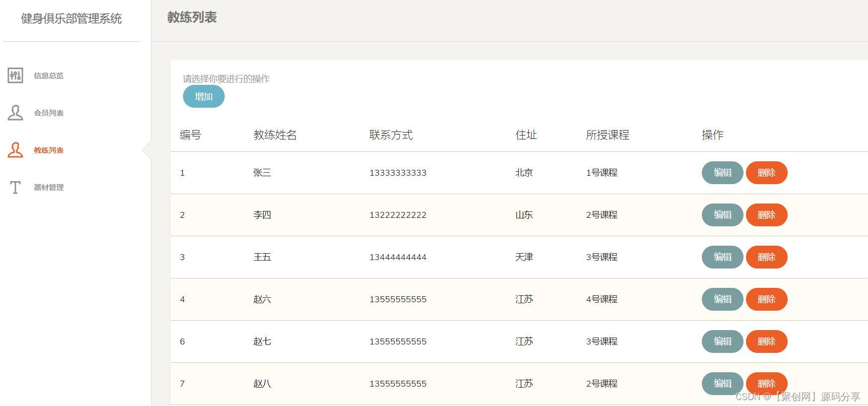Viewport: 868px width, 406px height.
Task: Click 赵七's course cell 3号课程
Action: click(602, 341)
